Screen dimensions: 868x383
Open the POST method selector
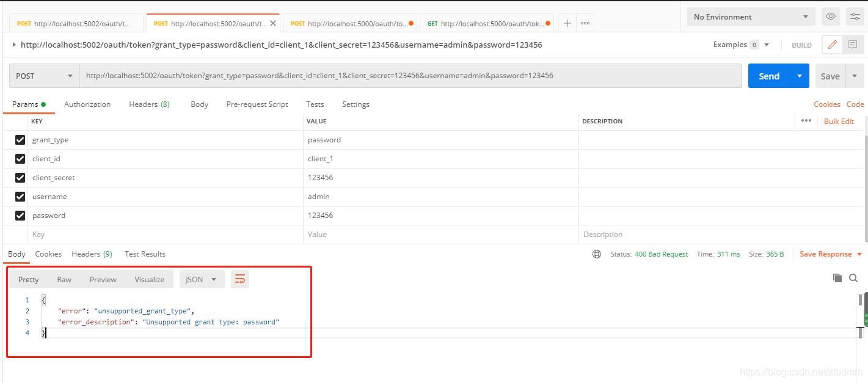[x=43, y=75]
